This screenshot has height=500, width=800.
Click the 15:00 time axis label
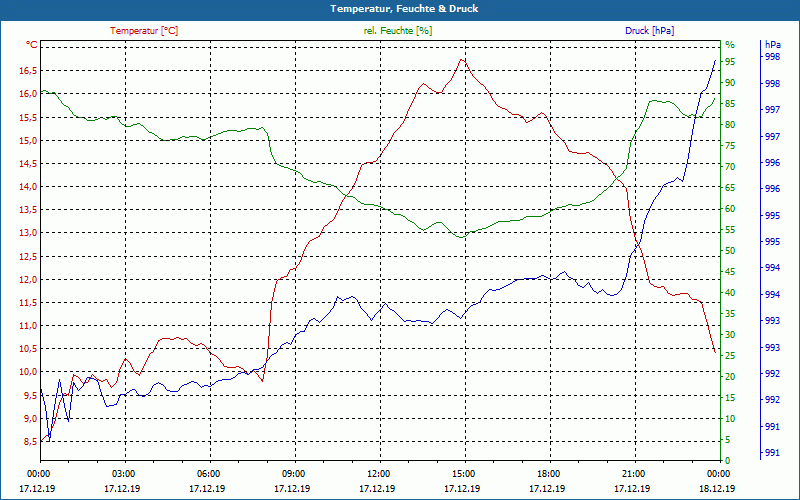point(465,473)
